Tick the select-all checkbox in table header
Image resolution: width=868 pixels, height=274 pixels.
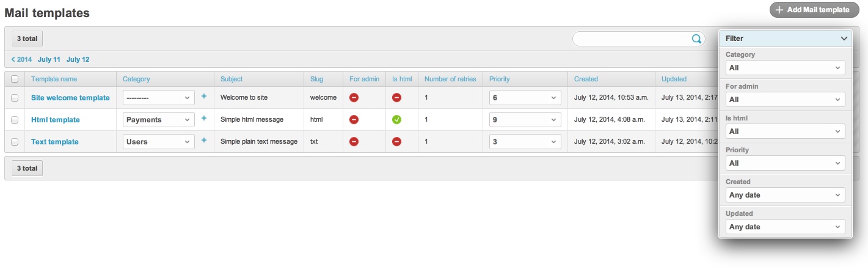point(15,79)
